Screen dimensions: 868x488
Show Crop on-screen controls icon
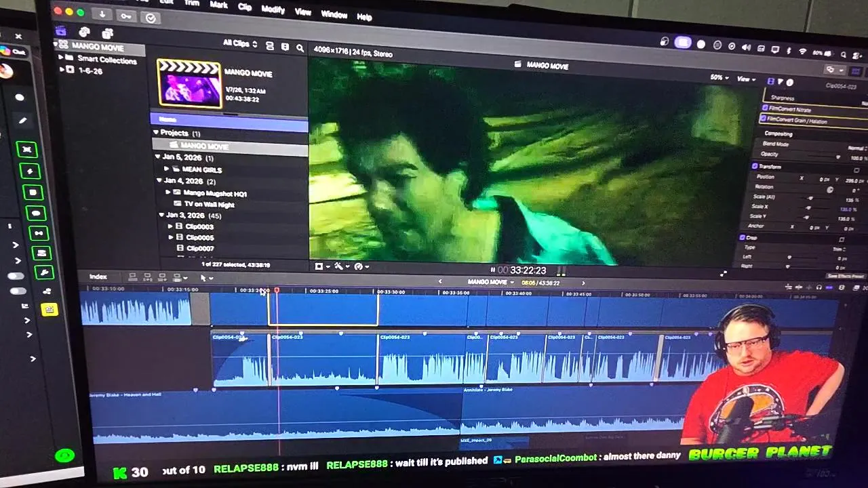click(842, 239)
